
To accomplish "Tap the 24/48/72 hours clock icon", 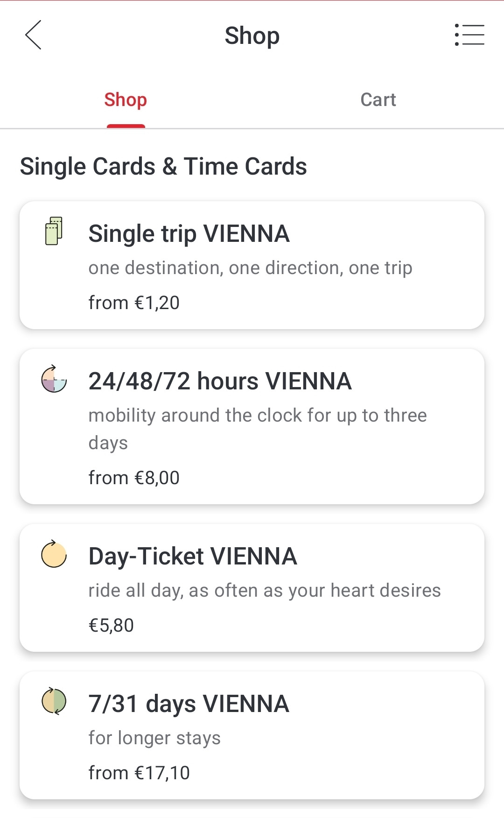I will (x=54, y=379).
